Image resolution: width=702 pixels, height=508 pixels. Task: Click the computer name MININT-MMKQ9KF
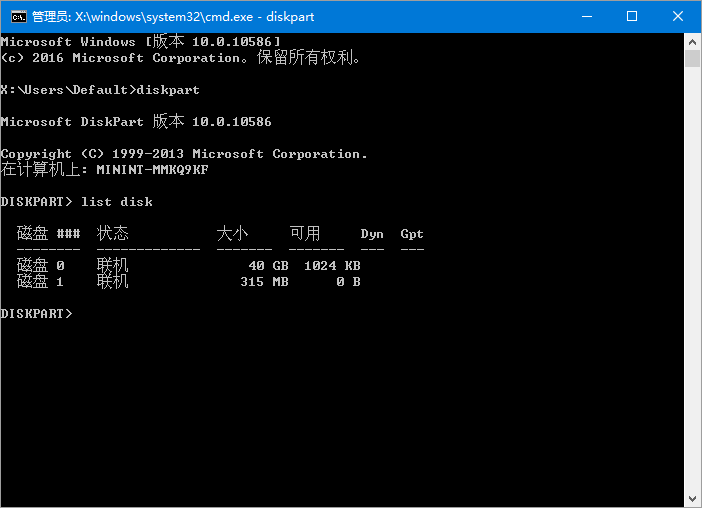(x=152, y=170)
